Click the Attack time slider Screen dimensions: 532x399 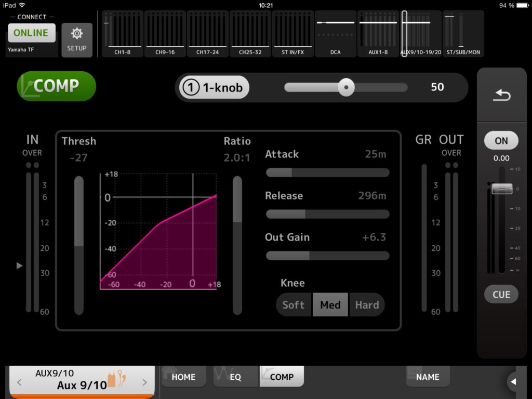[327, 172]
